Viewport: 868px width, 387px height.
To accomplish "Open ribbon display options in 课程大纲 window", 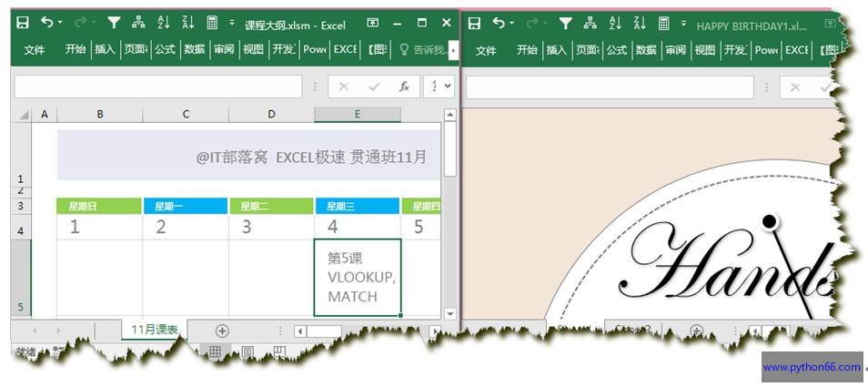I will (373, 23).
